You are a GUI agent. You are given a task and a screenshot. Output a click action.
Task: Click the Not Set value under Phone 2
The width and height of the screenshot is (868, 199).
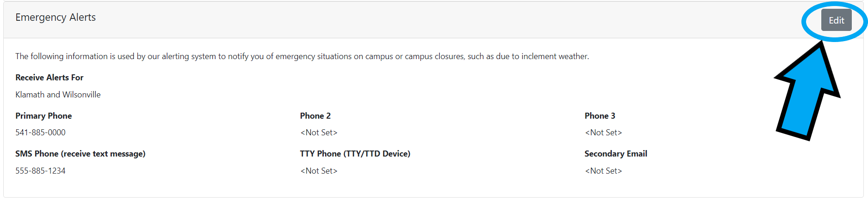tap(319, 133)
